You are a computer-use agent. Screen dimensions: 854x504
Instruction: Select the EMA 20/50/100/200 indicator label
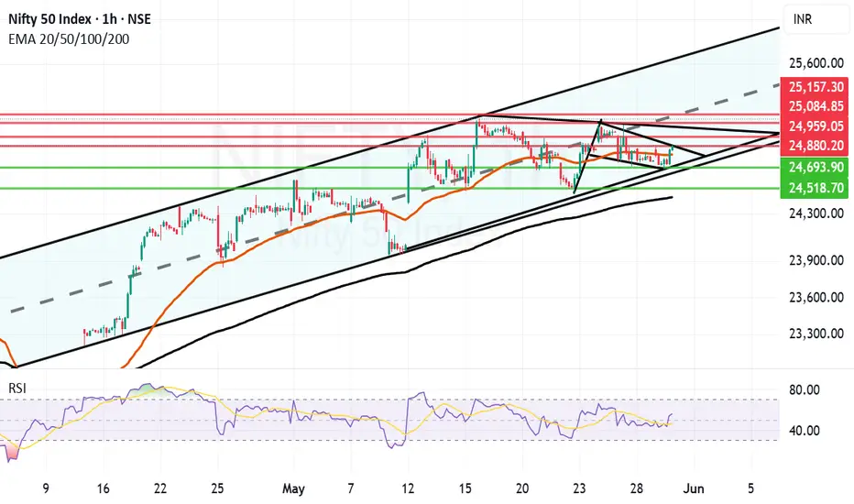point(69,39)
